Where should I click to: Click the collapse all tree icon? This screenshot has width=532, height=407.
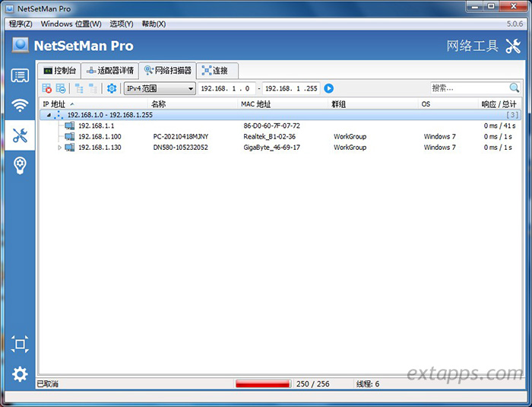93,89
